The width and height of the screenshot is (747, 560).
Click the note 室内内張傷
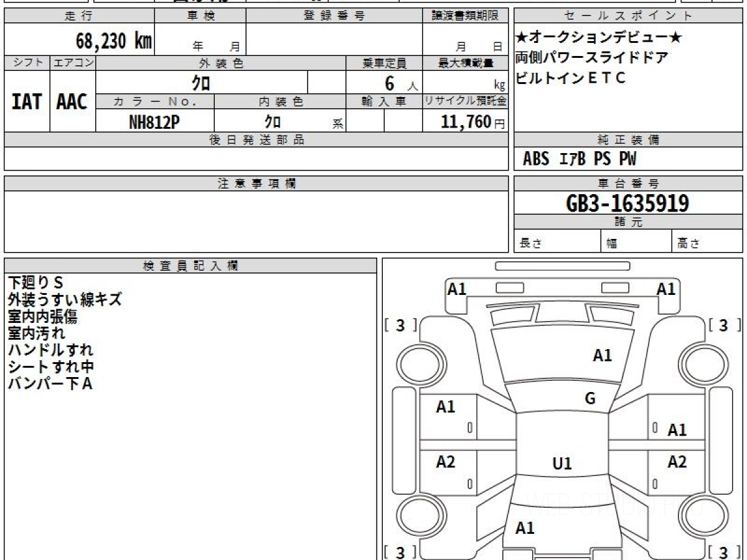click(x=42, y=317)
